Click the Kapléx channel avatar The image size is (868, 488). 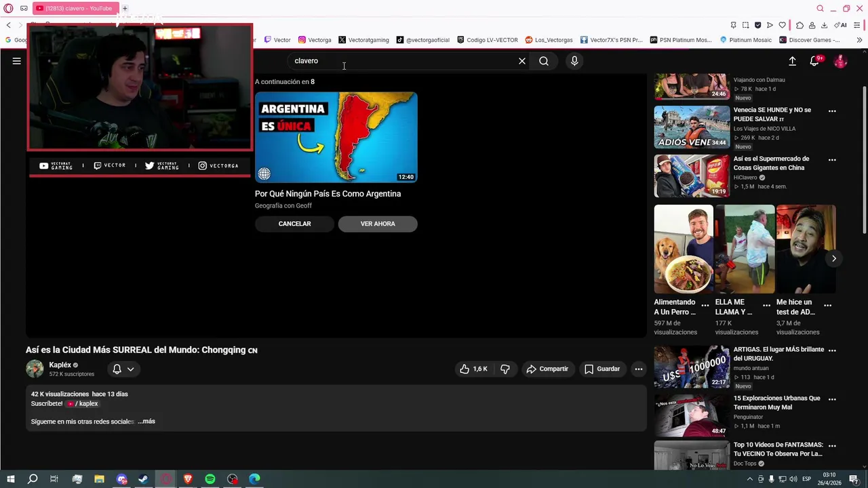point(35,369)
